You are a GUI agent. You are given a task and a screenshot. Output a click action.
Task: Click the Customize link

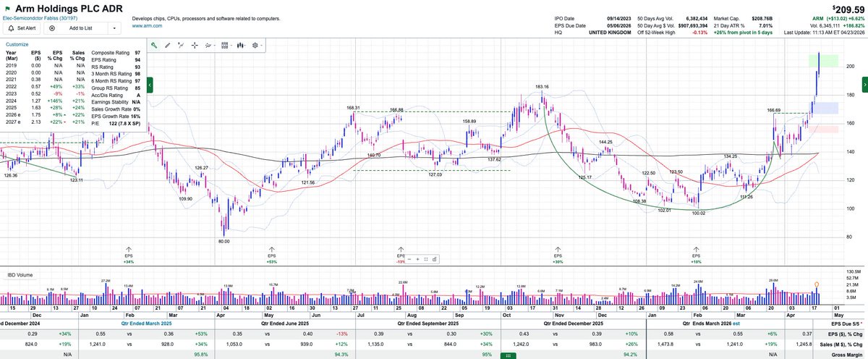coord(17,44)
